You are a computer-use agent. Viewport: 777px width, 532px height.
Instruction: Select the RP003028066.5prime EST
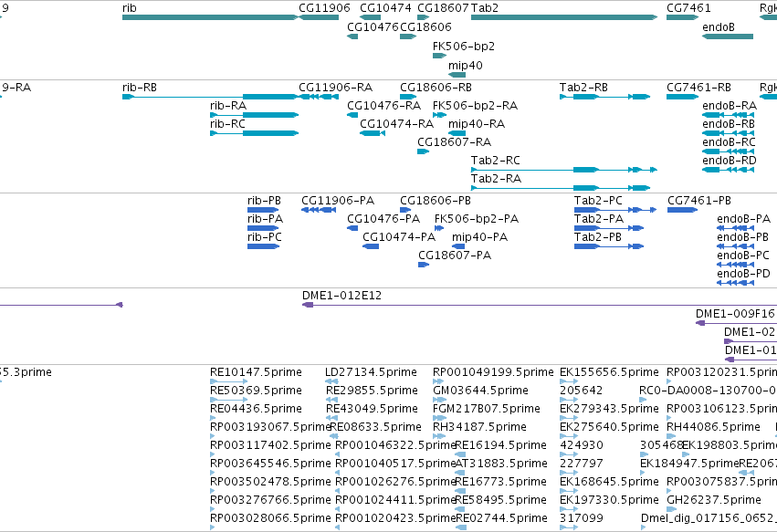(213, 527)
